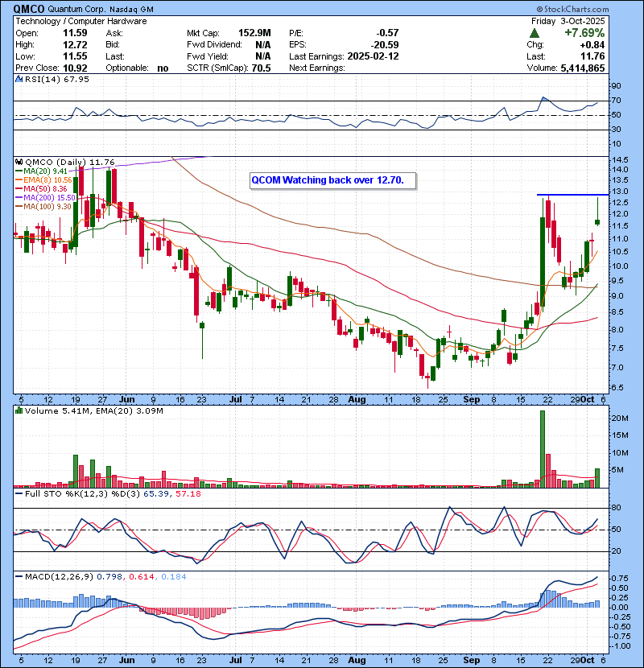Click the MA(20) 9.41 legend entry
Screen dimensions: 644x668
pyautogui.click(x=41, y=171)
